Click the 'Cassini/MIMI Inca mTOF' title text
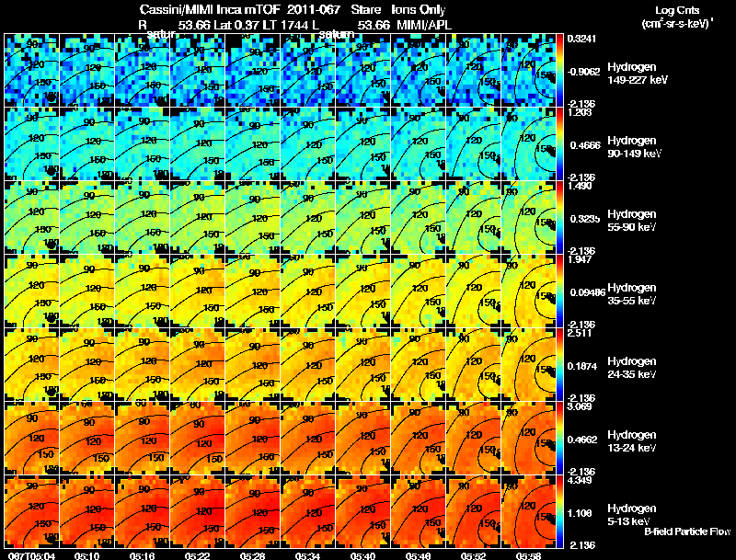 210,9
